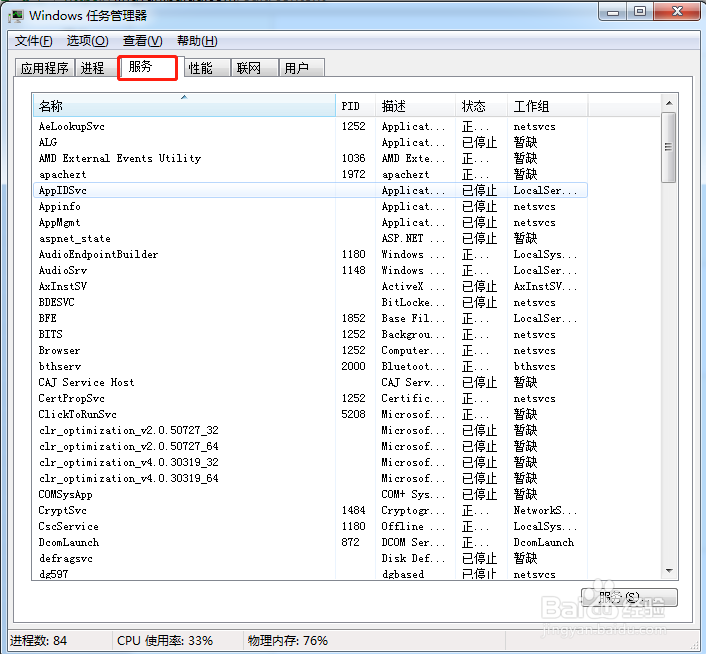The height and width of the screenshot is (654, 706).
Task: Select the Appinfo service row
Action: 310,207
